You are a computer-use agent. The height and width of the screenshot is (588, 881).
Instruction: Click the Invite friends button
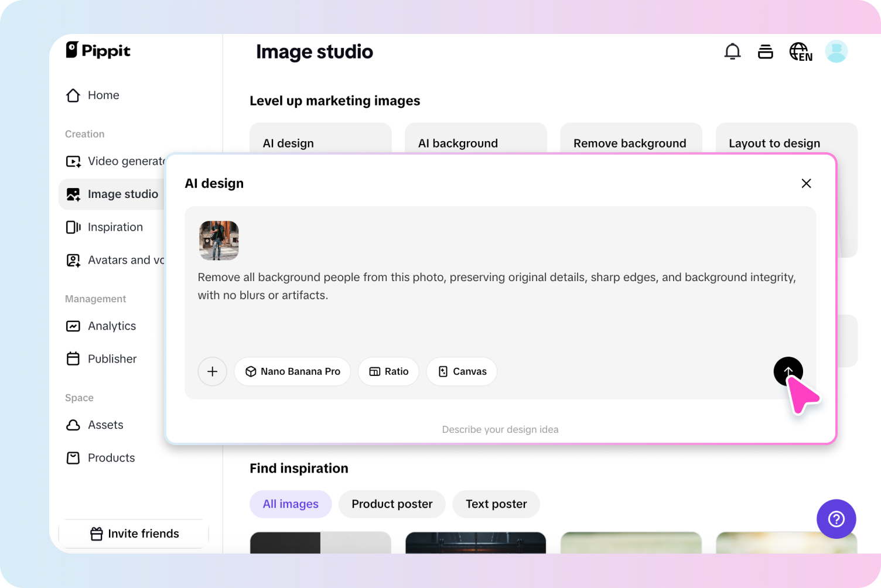coord(134,534)
